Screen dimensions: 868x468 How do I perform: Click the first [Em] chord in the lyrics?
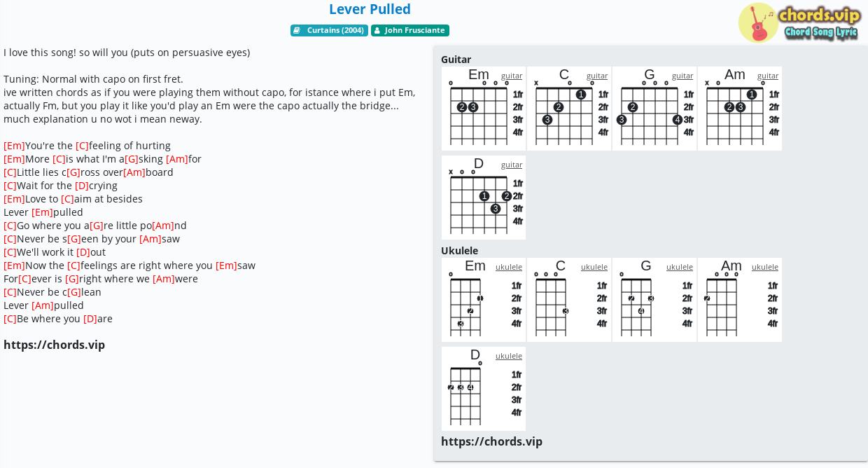tap(14, 146)
